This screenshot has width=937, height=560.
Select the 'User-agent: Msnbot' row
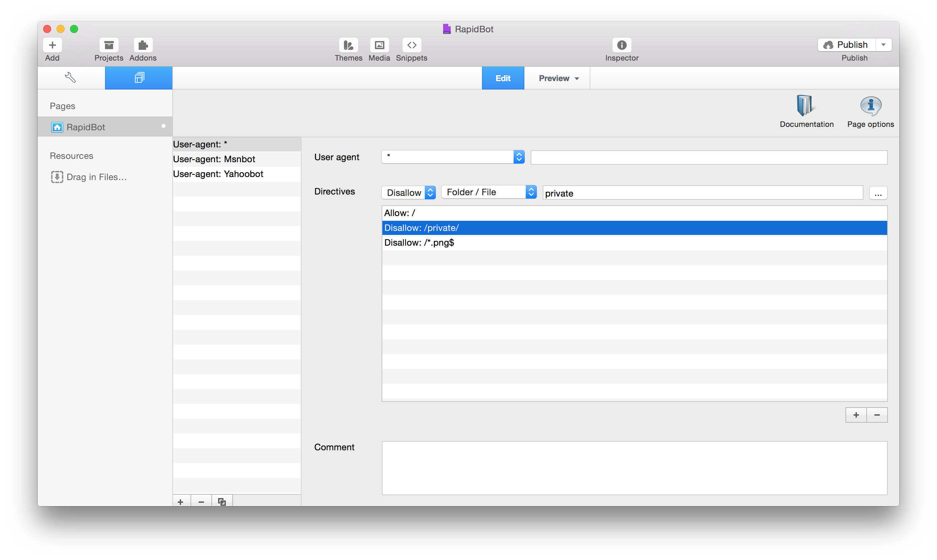tap(237, 159)
